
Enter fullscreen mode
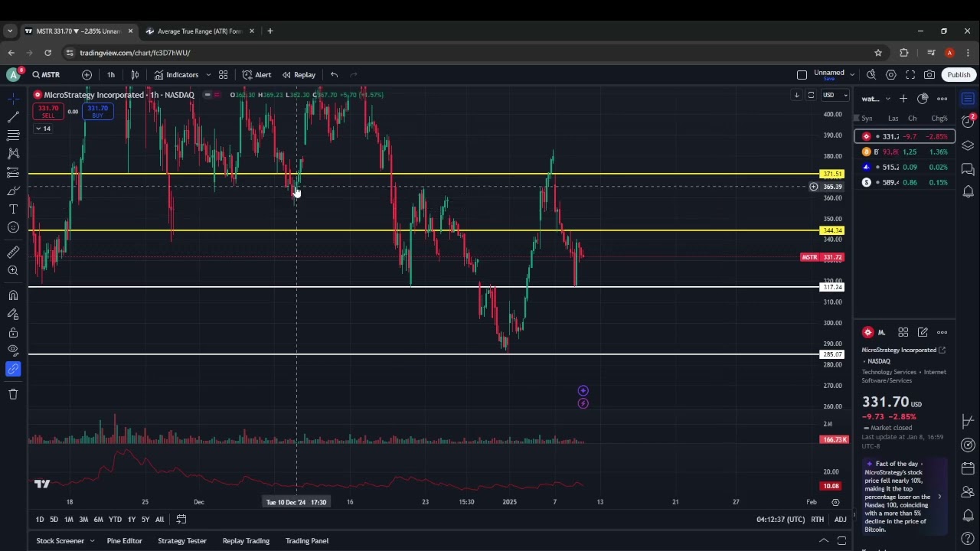(910, 75)
